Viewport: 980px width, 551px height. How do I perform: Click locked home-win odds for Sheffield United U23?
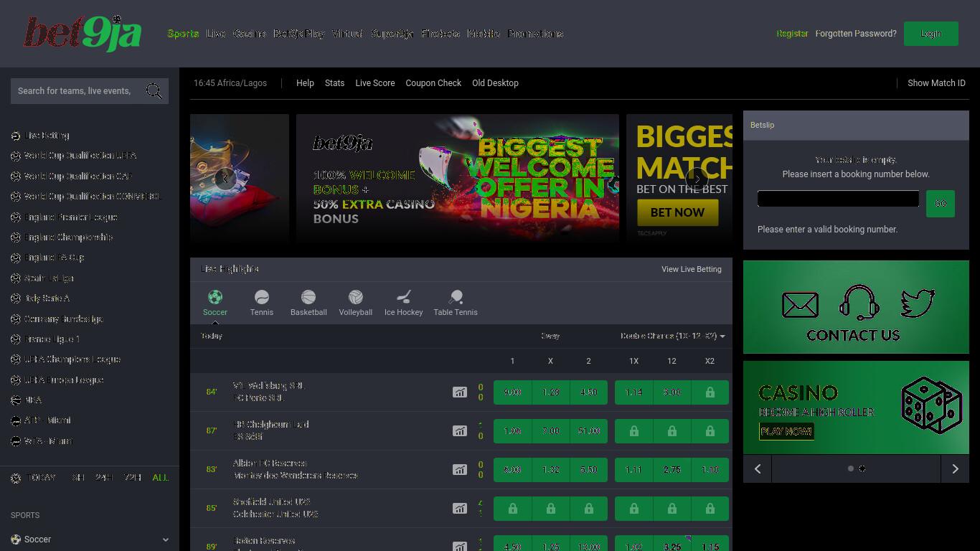click(512, 509)
